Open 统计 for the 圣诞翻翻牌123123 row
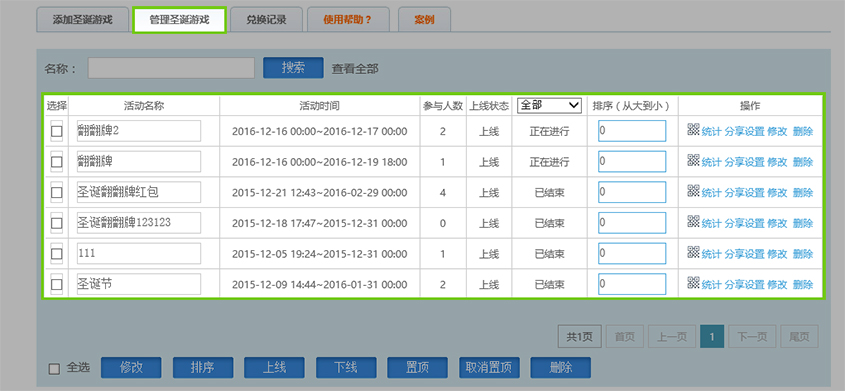Screen dimensions: 845x391 point(711,224)
